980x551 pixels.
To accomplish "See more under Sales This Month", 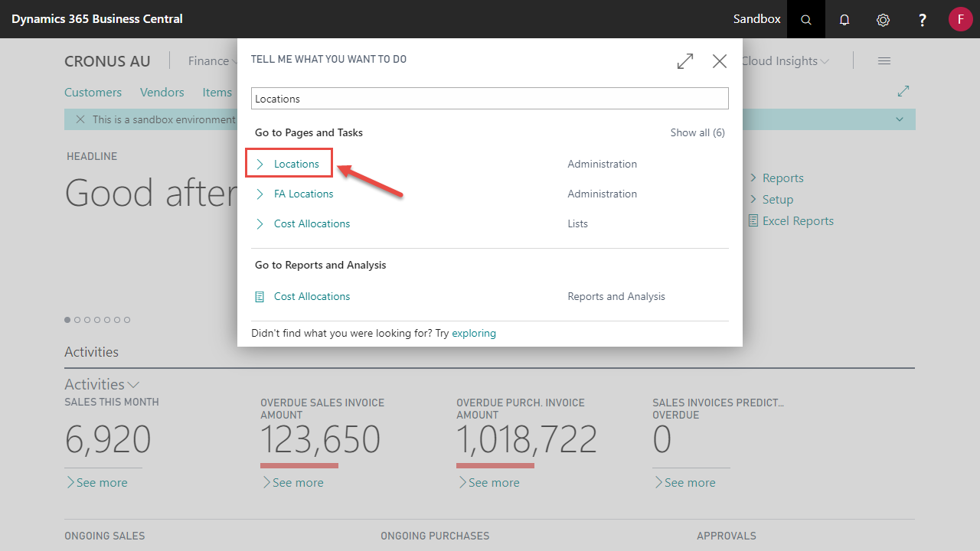I will 96,482.
